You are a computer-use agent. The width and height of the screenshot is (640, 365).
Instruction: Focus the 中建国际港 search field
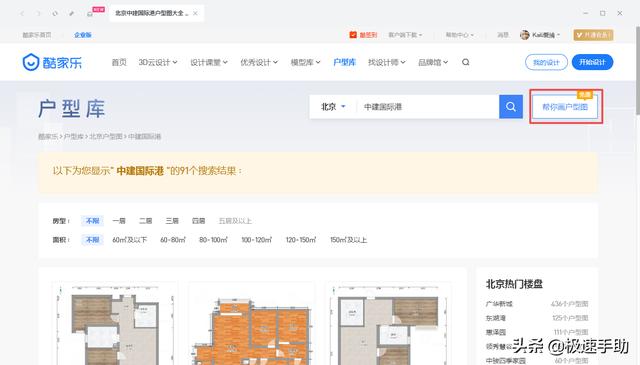click(428, 107)
